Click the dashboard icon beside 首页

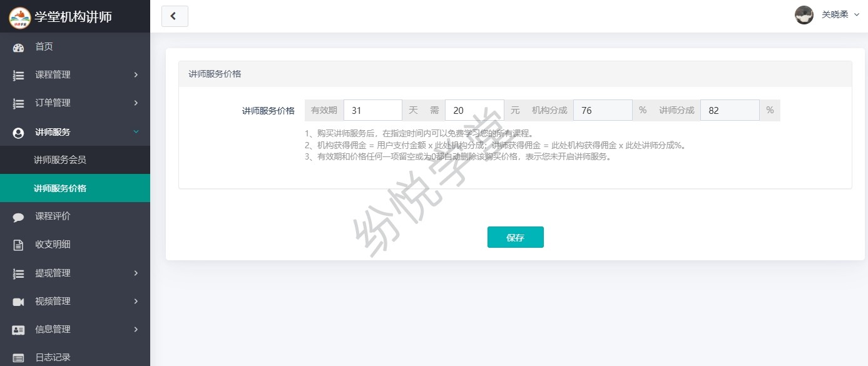pos(18,47)
